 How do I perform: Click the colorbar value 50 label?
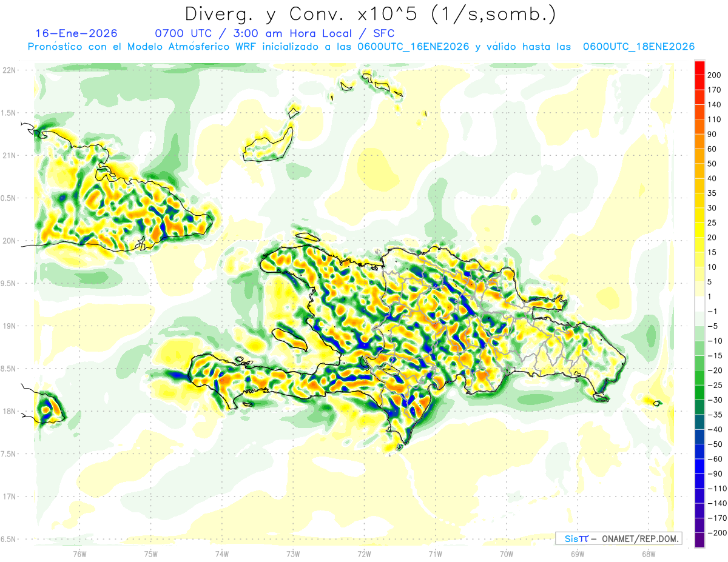point(713,164)
